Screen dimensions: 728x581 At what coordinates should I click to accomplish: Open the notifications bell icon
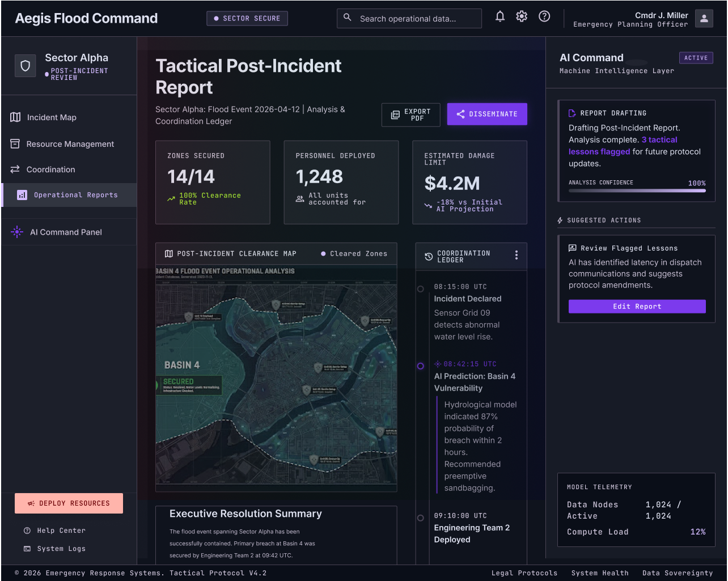tap(500, 16)
